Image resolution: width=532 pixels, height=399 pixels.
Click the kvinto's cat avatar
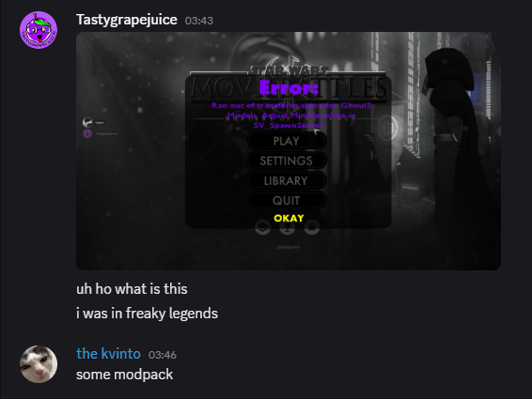point(39,364)
